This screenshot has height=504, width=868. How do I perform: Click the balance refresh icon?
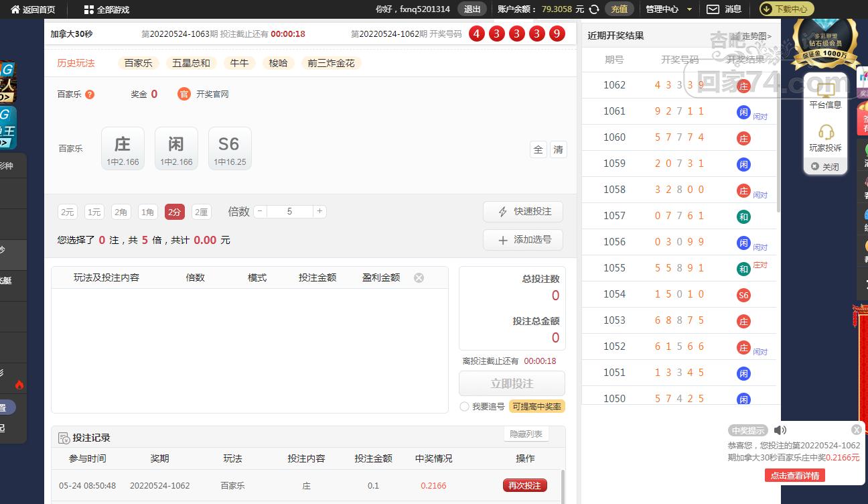tap(593, 9)
